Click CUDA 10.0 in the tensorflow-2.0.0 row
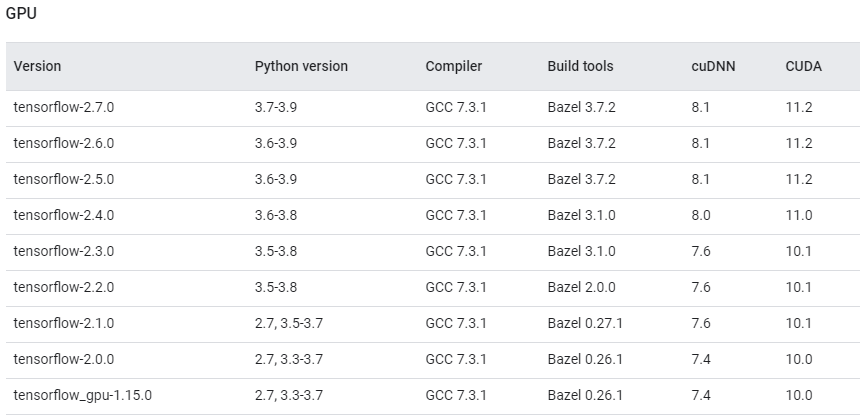This screenshot has height=420, width=861. (799, 359)
